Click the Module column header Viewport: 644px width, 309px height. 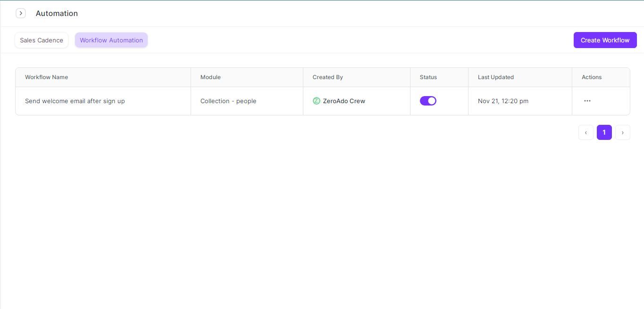210,77
